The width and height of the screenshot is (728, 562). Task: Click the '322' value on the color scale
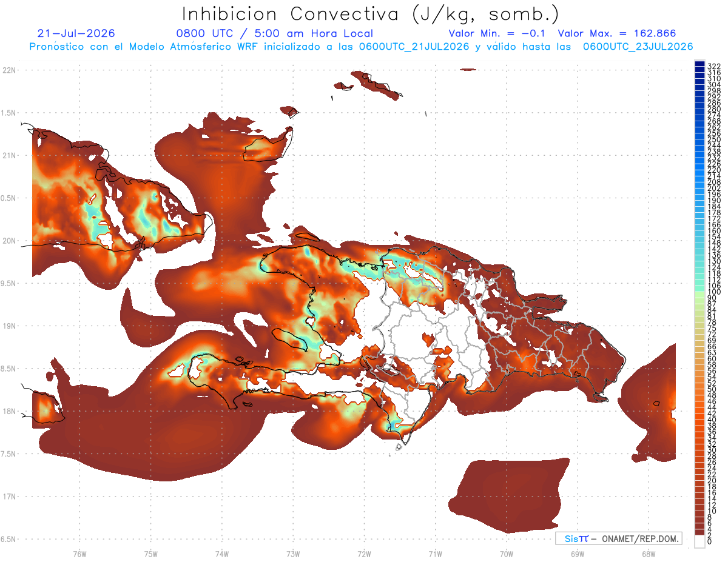click(713, 67)
